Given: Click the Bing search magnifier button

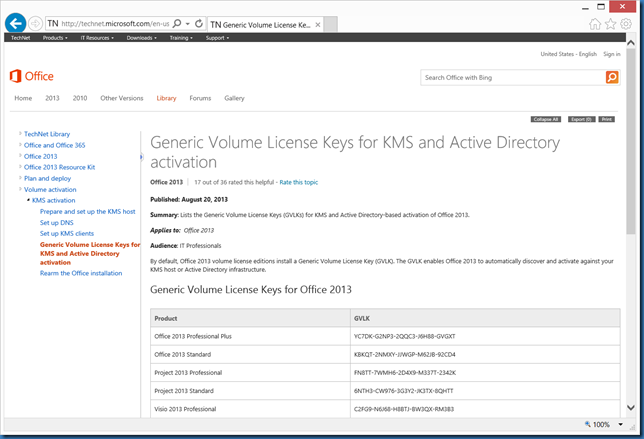Looking at the screenshot, I should tap(612, 77).
